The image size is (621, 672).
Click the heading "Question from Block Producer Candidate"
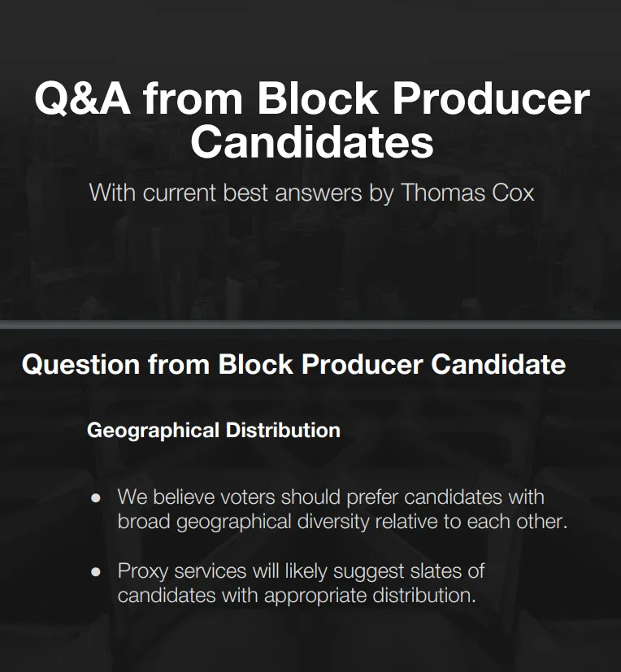pyautogui.click(x=293, y=365)
